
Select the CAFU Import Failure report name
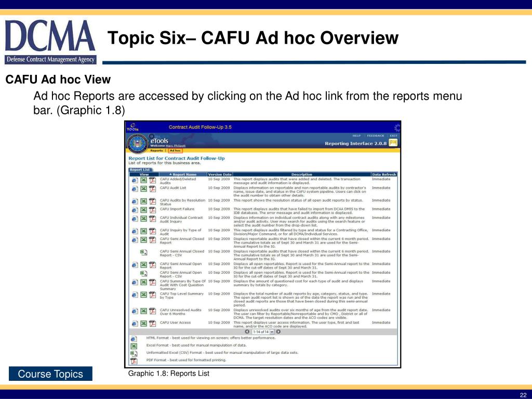(177, 209)
